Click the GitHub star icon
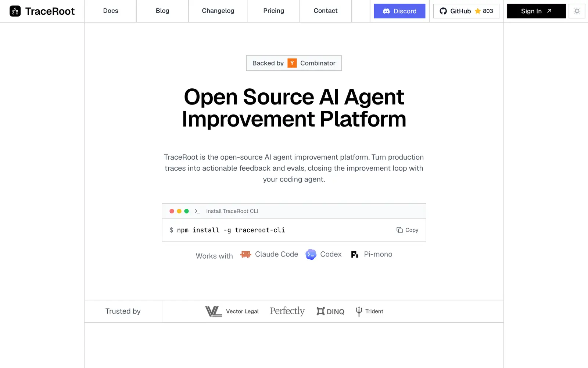 (478, 11)
